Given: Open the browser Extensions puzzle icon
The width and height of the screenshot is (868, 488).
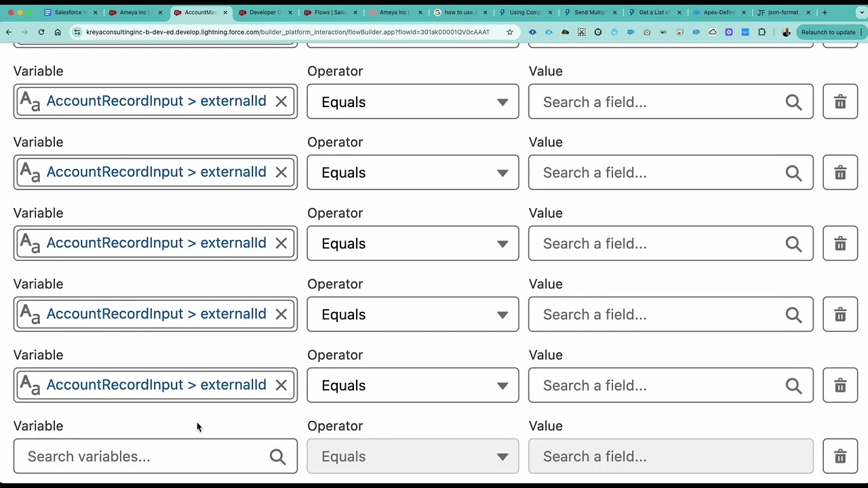Looking at the screenshot, I should [762, 32].
